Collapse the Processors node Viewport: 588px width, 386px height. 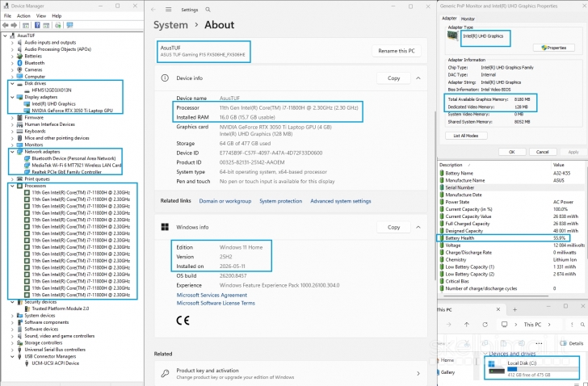coord(12,186)
